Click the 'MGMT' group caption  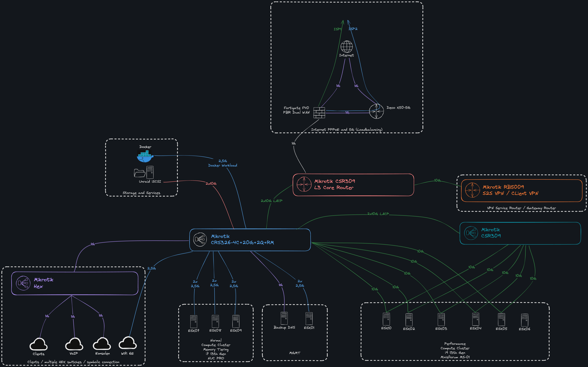pos(295,353)
